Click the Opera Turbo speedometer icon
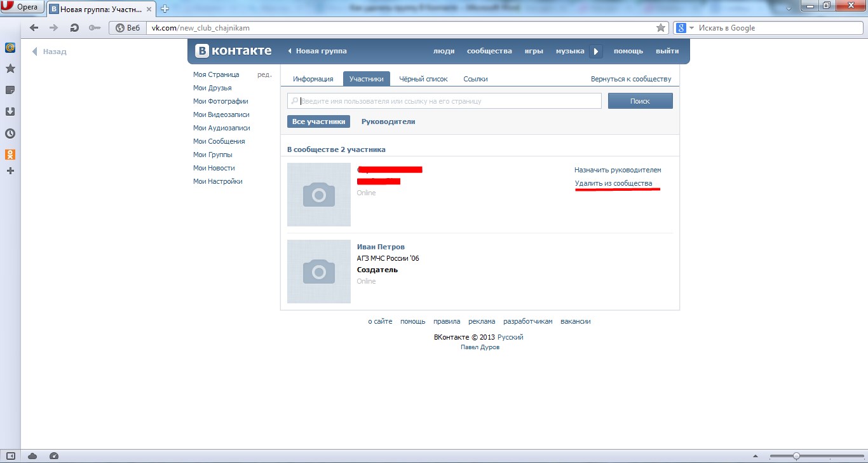Screen dimensions: 868x463 53,456
